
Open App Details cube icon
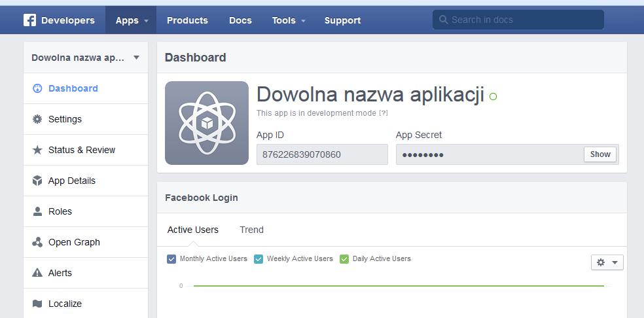click(37, 181)
